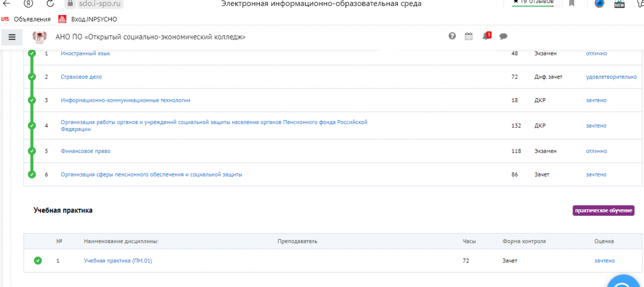644x287 pixels.
Task: Click the browser bookmark icon
Action: click(x=572, y=4)
